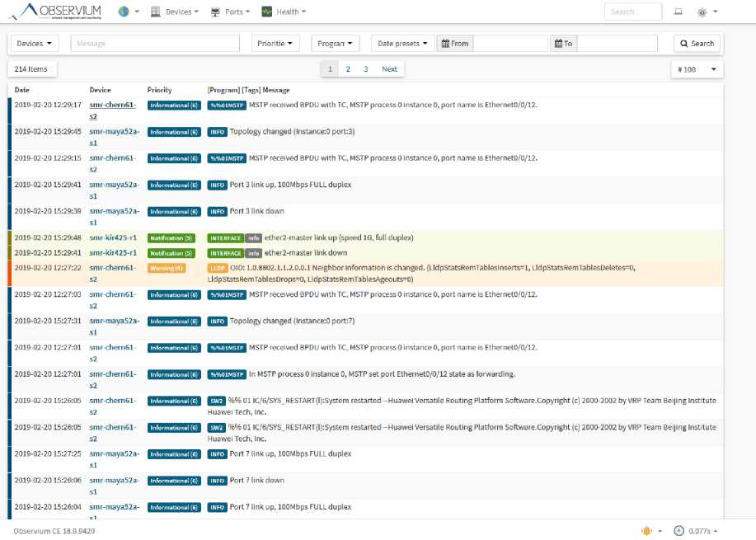Screen dimensions: 756x540
Task: Click the Ports network icon in navbar
Action: tap(215, 12)
